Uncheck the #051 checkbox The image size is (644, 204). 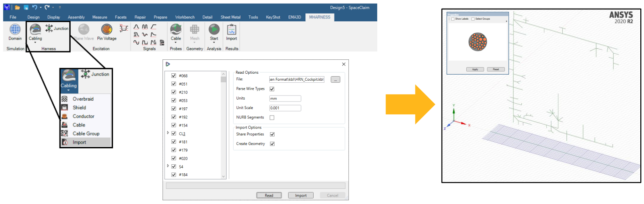click(x=174, y=84)
